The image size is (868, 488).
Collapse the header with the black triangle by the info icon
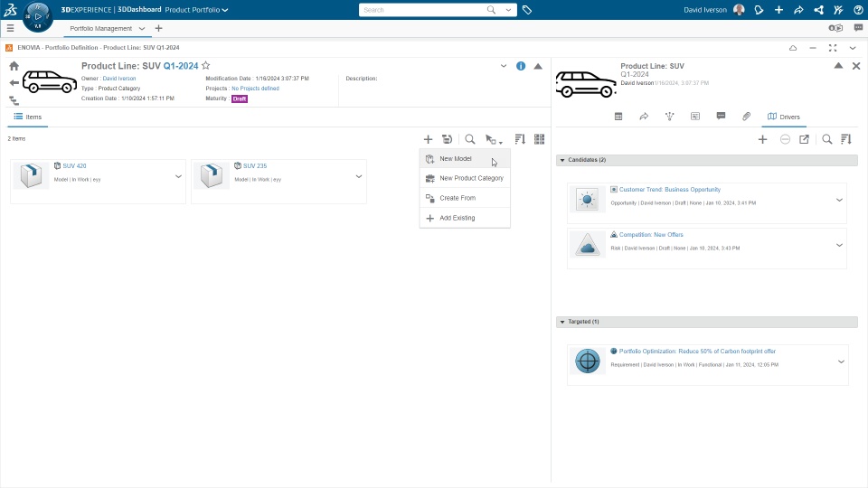coord(538,66)
